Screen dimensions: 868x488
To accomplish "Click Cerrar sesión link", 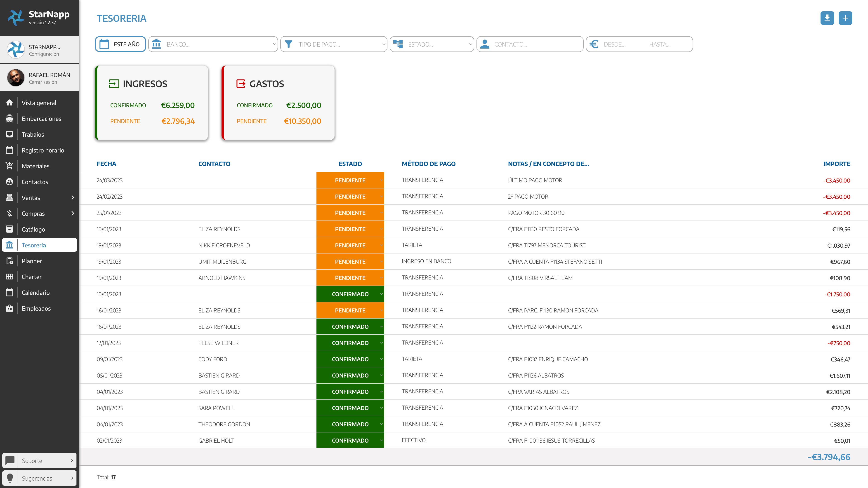I will pos(43,82).
